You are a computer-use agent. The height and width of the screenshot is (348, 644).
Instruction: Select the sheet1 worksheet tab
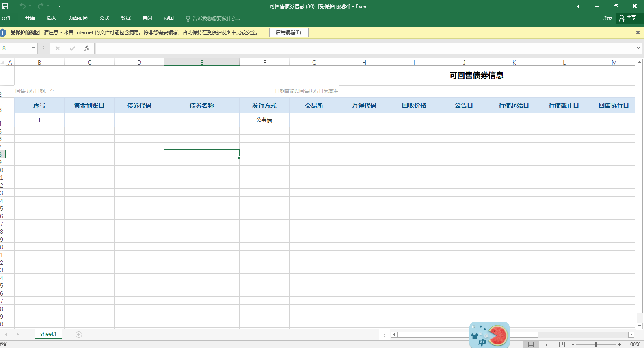click(48, 334)
